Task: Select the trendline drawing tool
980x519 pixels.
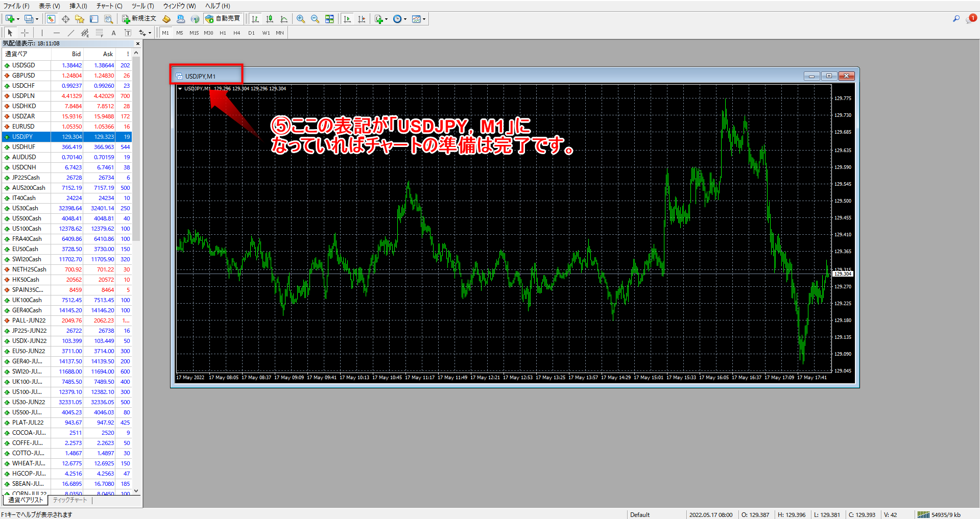Action: (71, 33)
